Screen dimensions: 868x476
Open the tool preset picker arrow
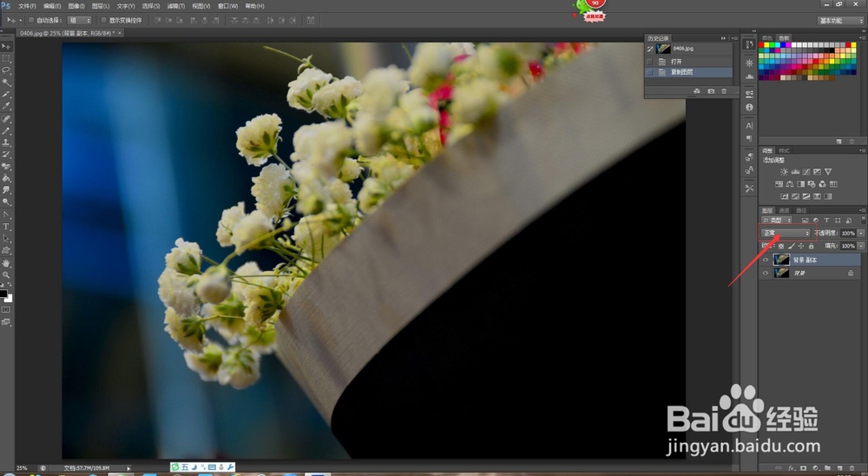(21, 20)
